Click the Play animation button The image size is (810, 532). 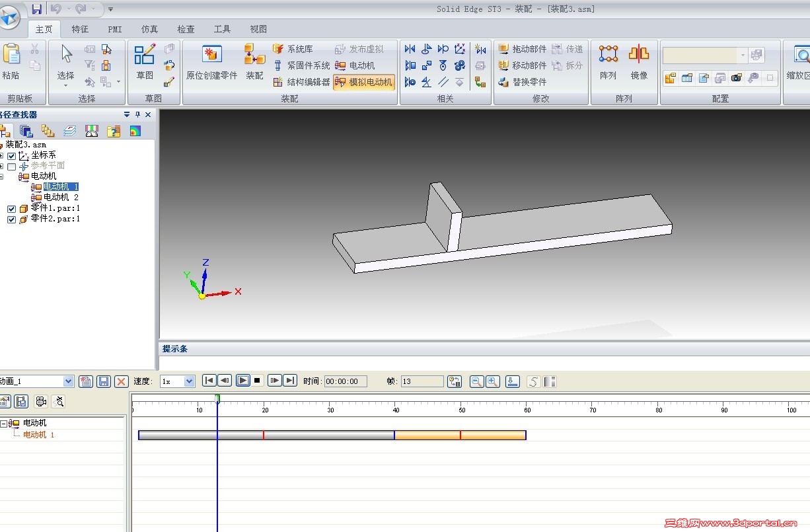pyautogui.click(x=242, y=381)
